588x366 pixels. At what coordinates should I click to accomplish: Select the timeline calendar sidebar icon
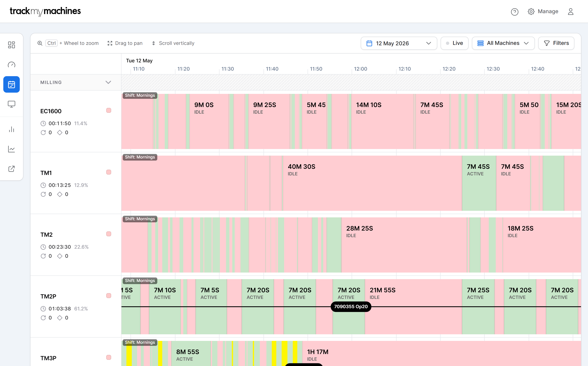point(11,84)
